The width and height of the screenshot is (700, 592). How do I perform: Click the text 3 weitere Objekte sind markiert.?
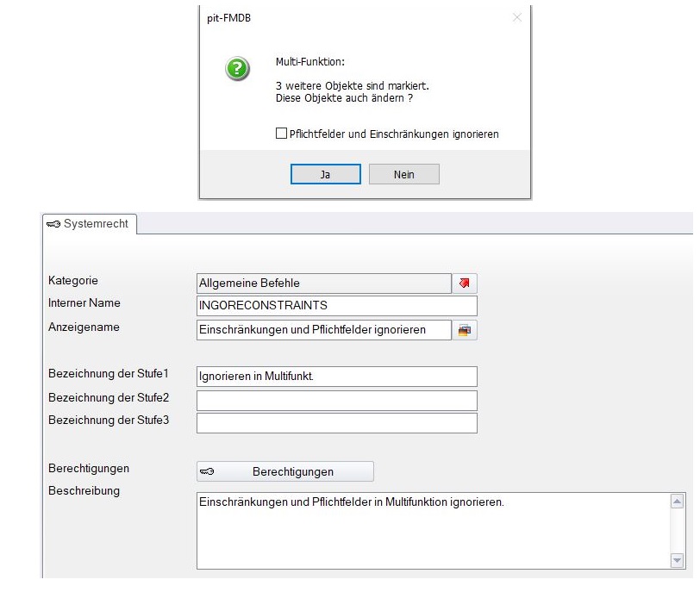pyautogui.click(x=353, y=85)
